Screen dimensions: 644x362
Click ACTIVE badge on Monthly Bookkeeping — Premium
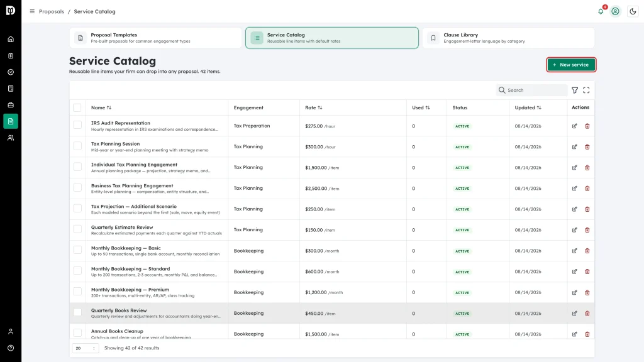pos(462,293)
